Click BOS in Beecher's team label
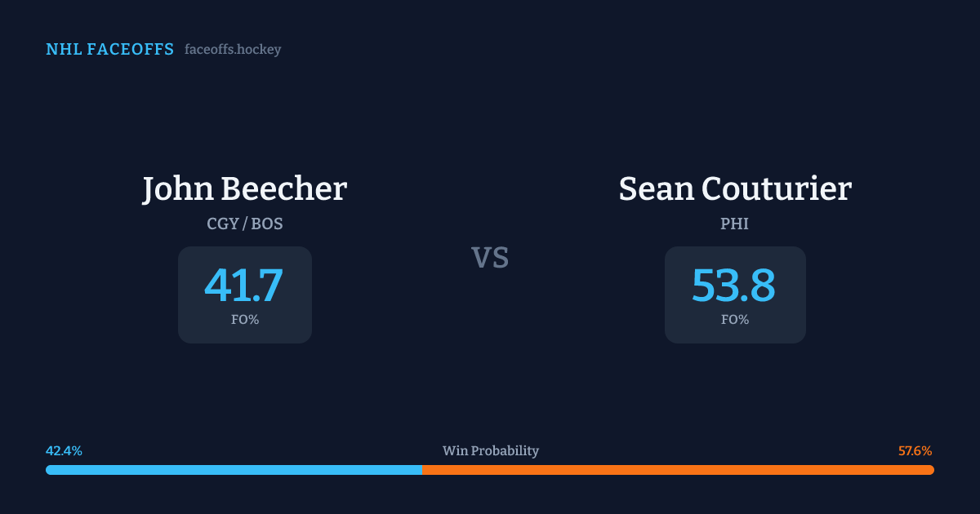This screenshot has width=980, height=514. tap(267, 224)
